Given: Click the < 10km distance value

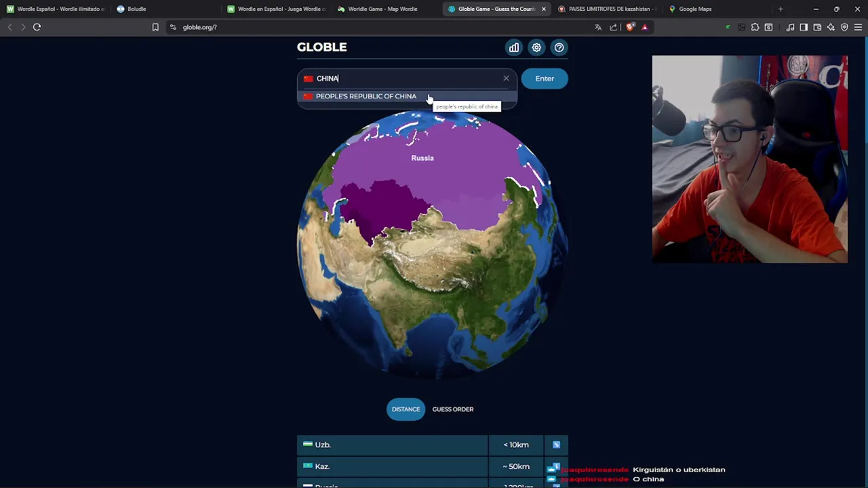Looking at the screenshot, I should click(516, 445).
